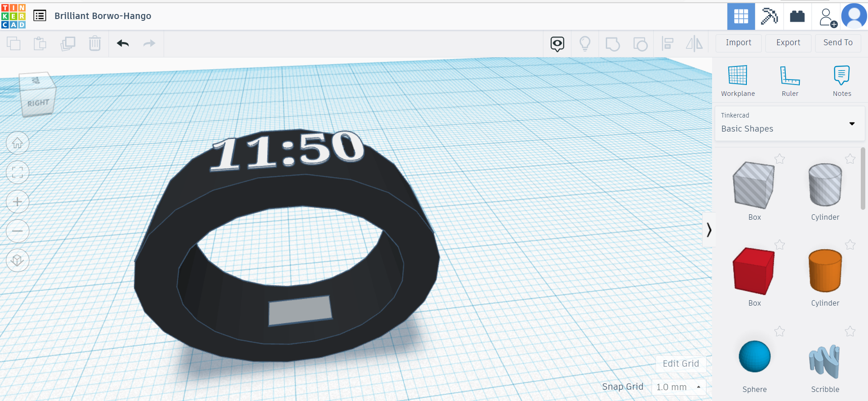This screenshot has height=401, width=868.
Task: Click the RIGHT face of the view cube
Action: (38, 103)
